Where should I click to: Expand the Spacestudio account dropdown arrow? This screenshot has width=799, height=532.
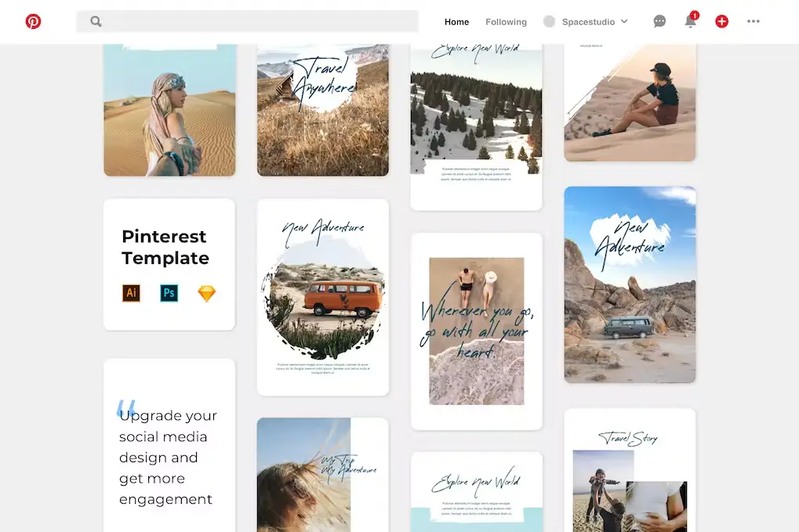click(624, 22)
